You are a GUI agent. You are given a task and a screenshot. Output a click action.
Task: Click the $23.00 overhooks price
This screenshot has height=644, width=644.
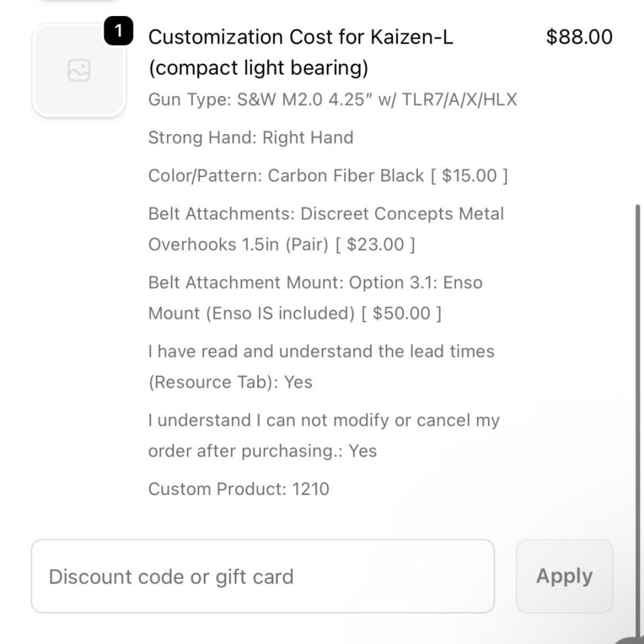pyautogui.click(x=375, y=245)
